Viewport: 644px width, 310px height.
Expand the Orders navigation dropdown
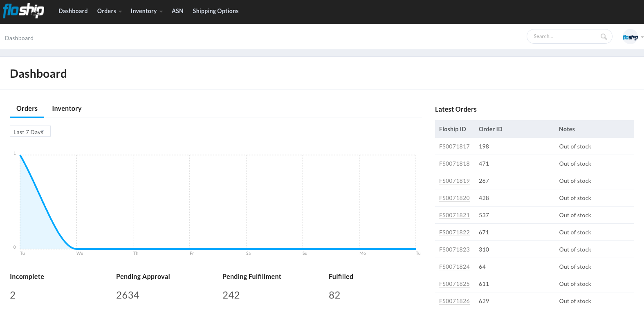coord(109,11)
